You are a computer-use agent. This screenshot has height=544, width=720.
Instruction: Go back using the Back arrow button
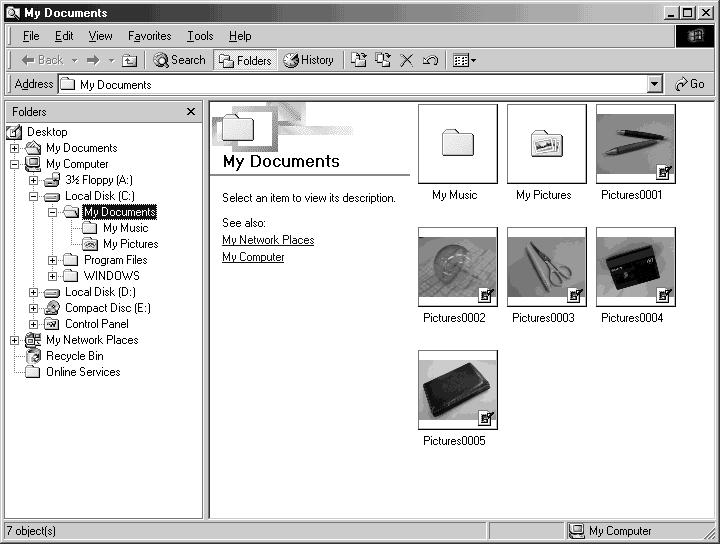pos(42,60)
